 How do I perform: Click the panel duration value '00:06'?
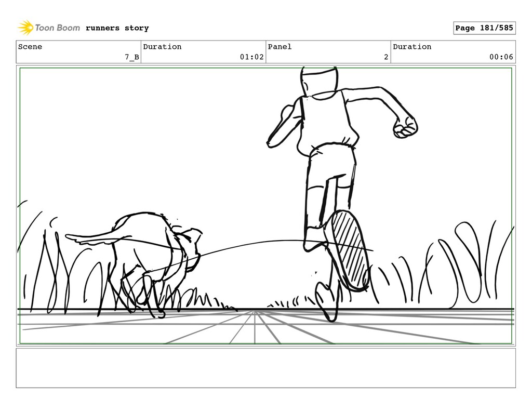(x=501, y=57)
